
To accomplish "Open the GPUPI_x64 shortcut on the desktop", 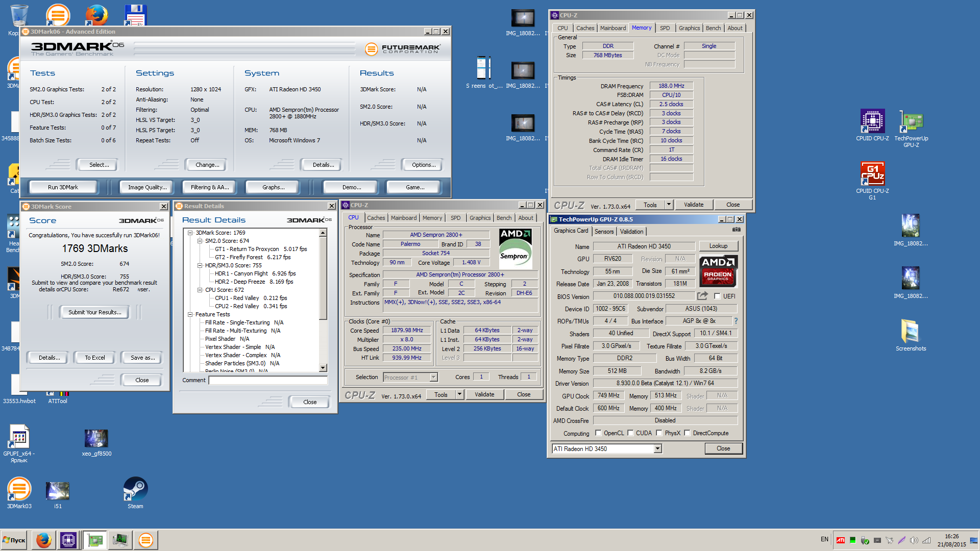I will tap(19, 443).
